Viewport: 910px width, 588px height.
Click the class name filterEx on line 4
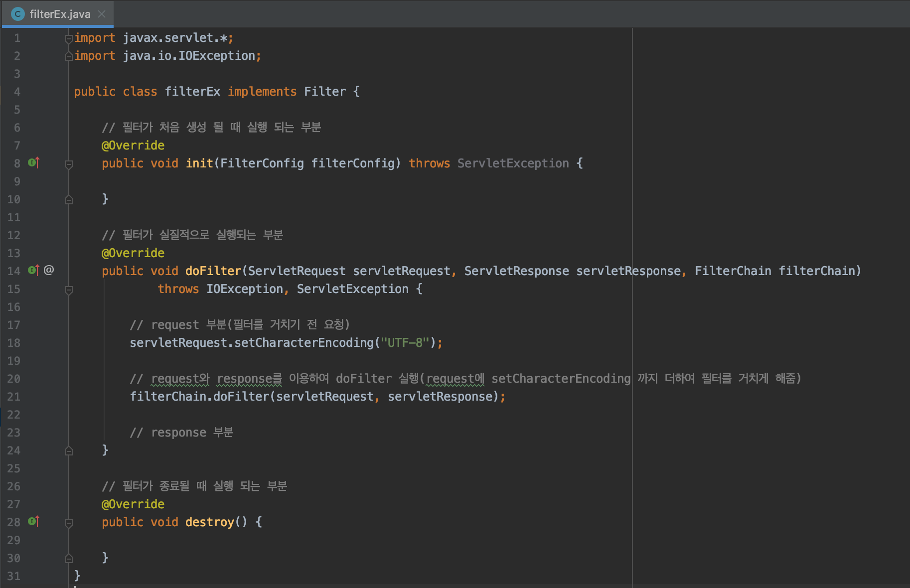point(192,92)
